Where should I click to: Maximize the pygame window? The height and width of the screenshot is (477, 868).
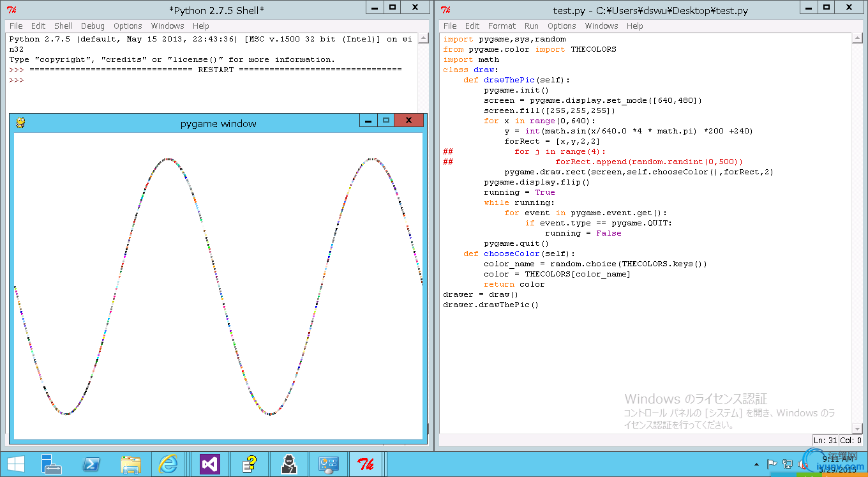point(385,121)
